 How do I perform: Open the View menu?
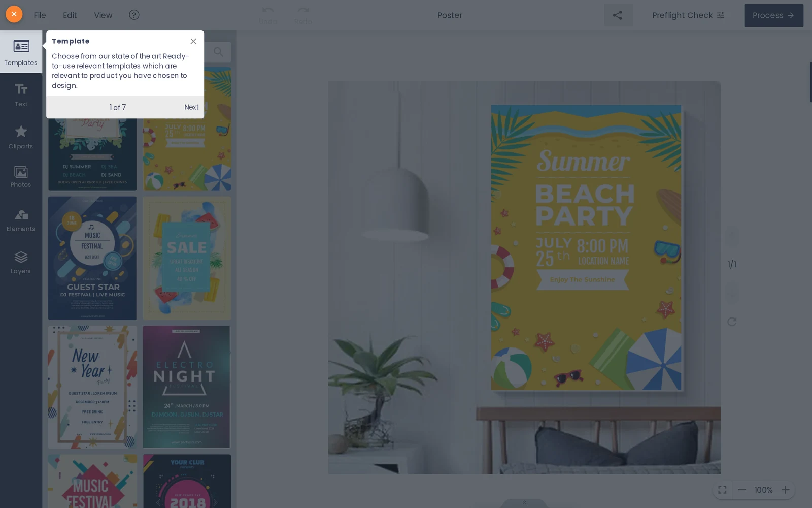pyautogui.click(x=103, y=15)
